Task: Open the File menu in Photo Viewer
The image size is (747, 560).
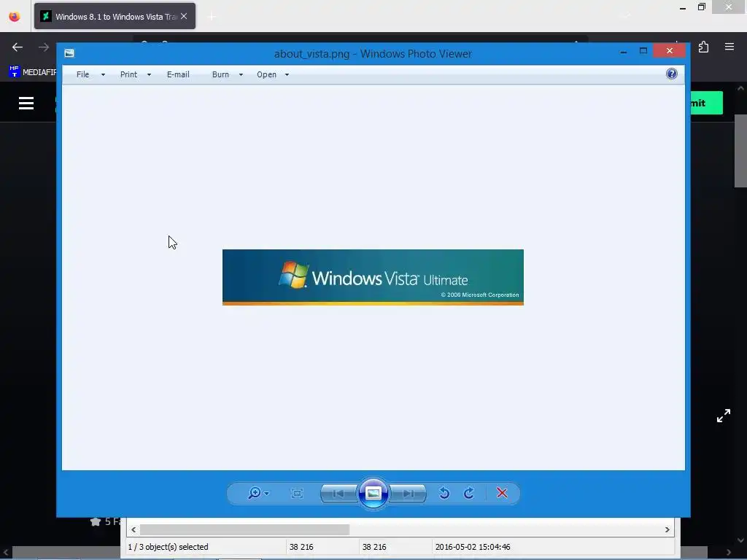Action: (83, 74)
